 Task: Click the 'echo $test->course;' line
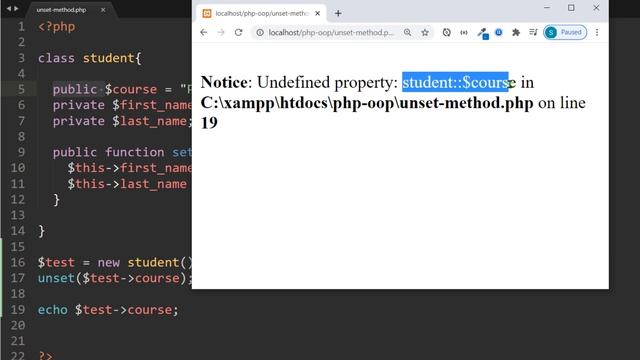(108, 310)
